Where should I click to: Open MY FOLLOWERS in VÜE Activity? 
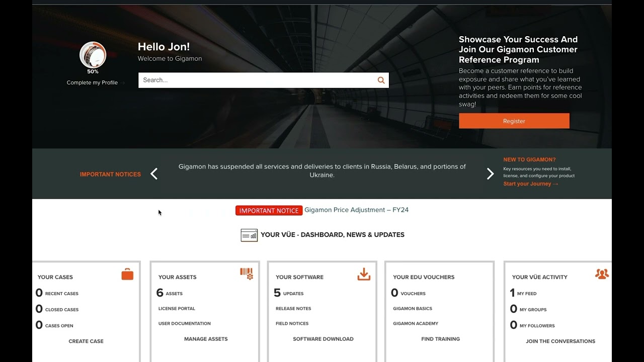pyautogui.click(x=532, y=325)
